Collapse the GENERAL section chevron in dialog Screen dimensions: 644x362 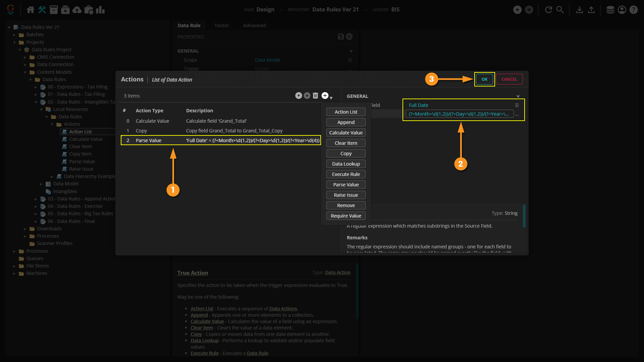tap(518, 97)
